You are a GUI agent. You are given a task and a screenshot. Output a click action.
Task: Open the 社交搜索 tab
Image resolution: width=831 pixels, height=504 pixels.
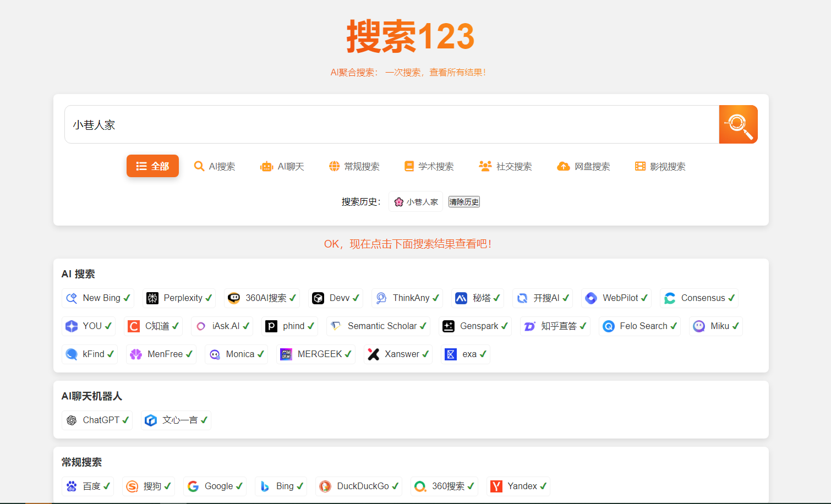(505, 166)
